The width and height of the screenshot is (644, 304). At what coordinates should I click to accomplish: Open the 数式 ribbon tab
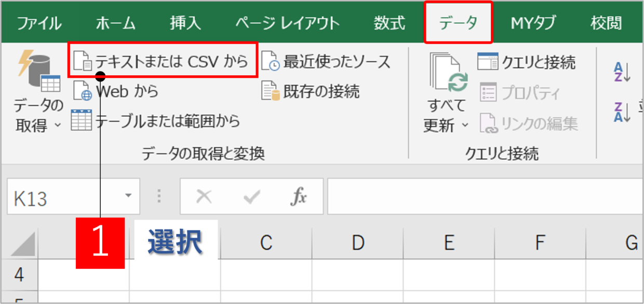click(389, 23)
